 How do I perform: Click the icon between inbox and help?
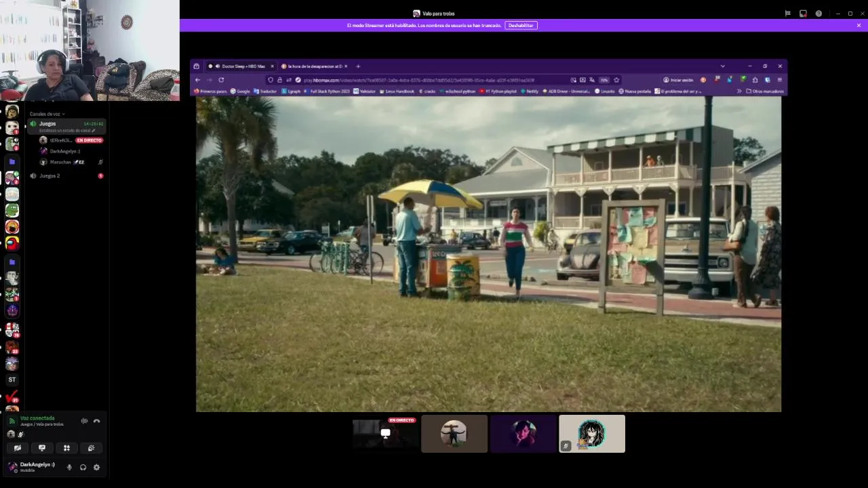[x=803, y=14]
